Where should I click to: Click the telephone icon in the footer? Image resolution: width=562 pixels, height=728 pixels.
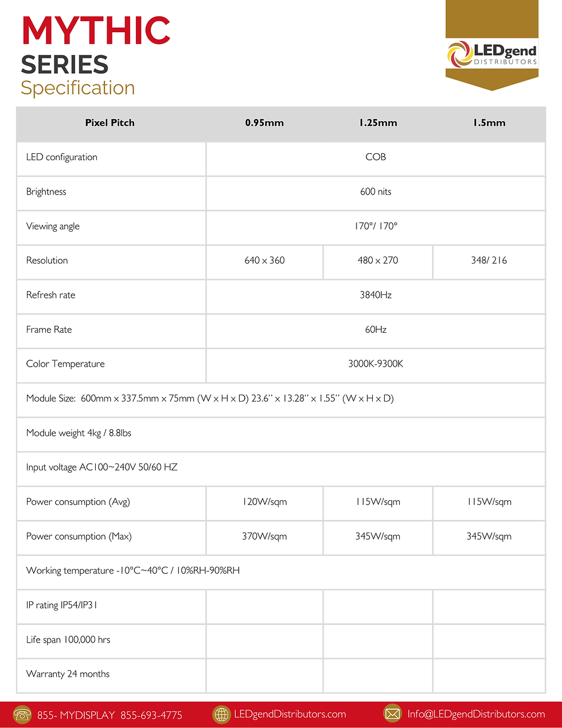[x=23, y=714]
